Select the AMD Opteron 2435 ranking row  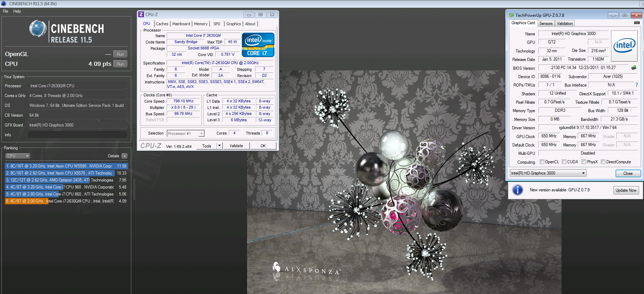(x=66, y=180)
